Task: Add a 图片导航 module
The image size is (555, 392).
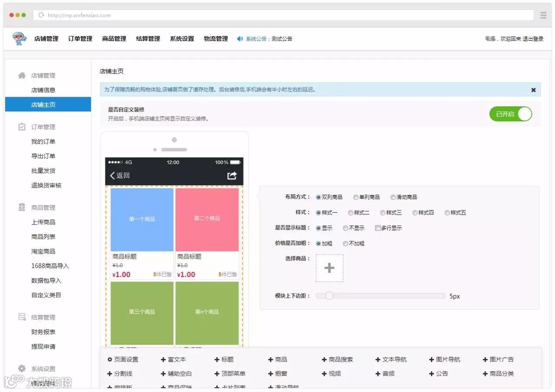Action: pyautogui.click(x=445, y=359)
